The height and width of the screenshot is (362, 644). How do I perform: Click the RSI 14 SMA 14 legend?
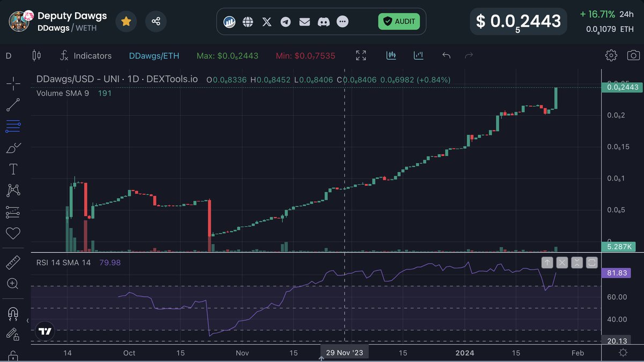click(63, 263)
